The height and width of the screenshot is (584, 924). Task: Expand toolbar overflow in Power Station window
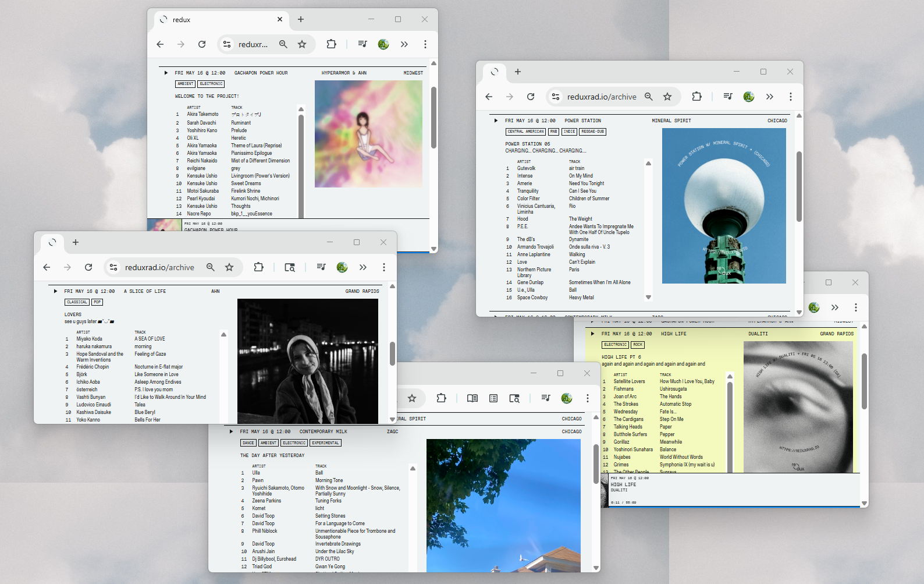(x=770, y=97)
